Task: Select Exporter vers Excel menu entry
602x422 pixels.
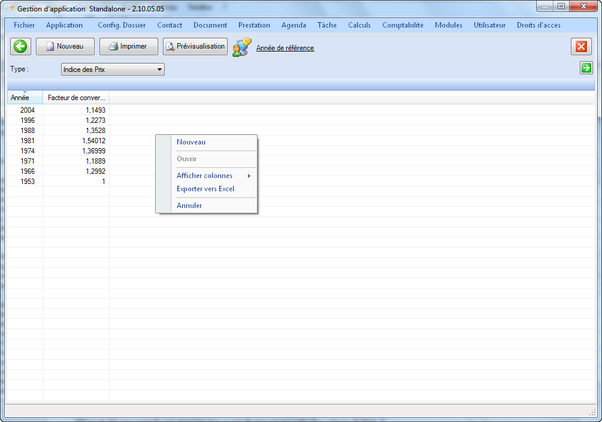Action: pos(205,188)
